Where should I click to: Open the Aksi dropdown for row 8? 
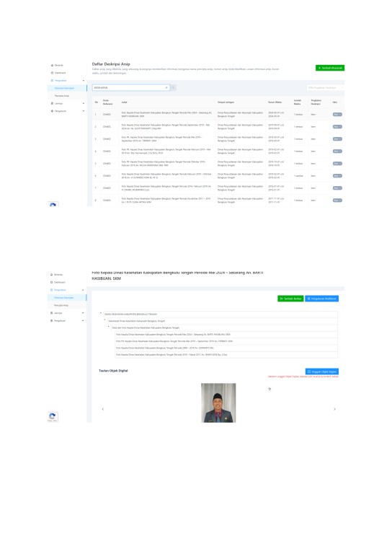(x=337, y=201)
